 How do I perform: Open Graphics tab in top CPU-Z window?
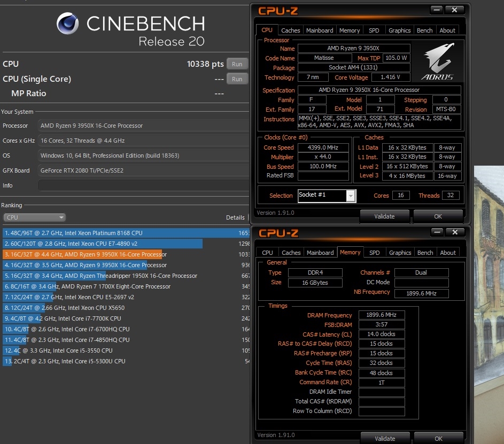[x=400, y=30]
